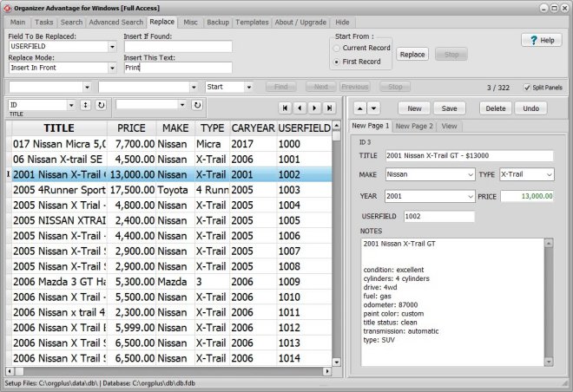Click the CARYEAR column header

(x=253, y=128)
